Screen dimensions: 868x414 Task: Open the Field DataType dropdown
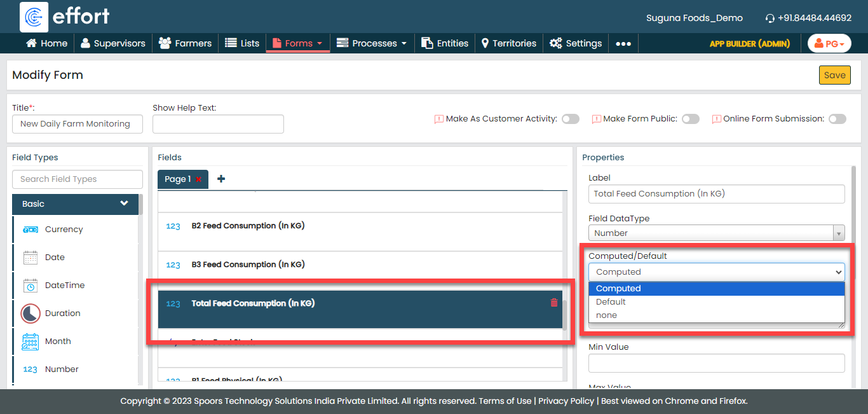coord(716,233)
